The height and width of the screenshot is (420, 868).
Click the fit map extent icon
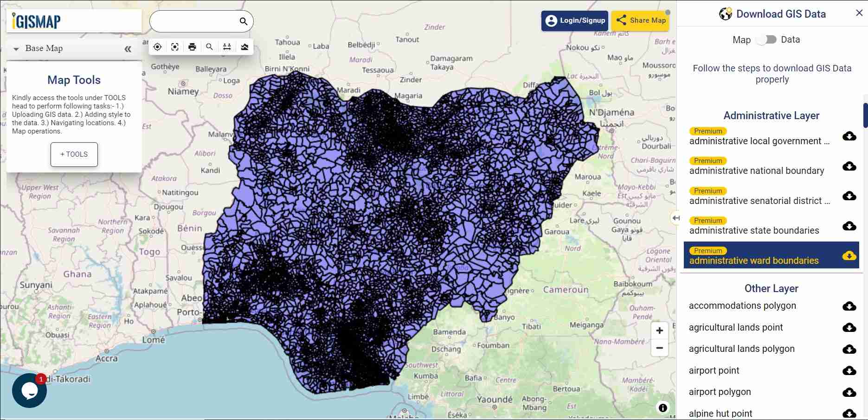(x=175, y=46)
